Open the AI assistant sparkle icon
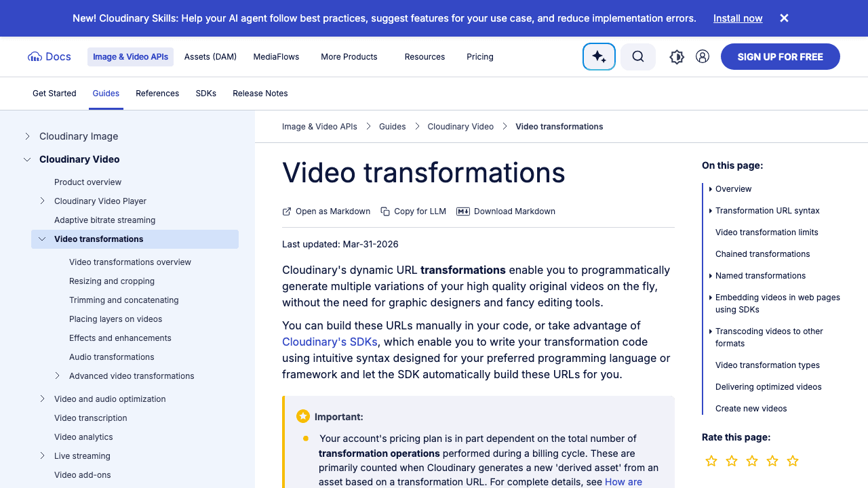 pyautogui.click(x=599, y=56)
